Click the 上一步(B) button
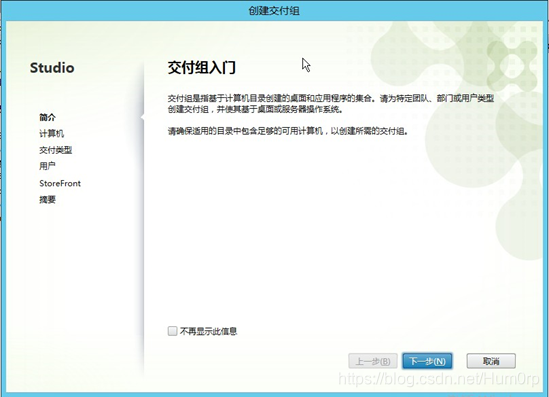549x397 pixels. [373, 361]
